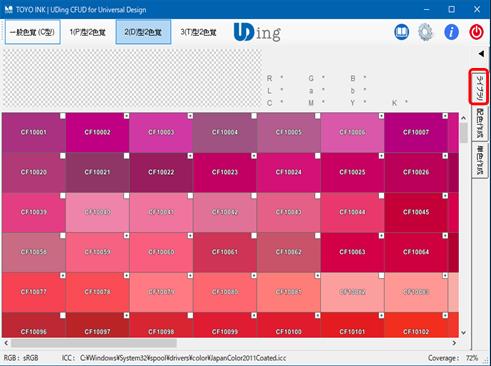Switch to 1(P)型2色覚 tab
Viewport: 491px width, 366px height.
coord(88,32)
